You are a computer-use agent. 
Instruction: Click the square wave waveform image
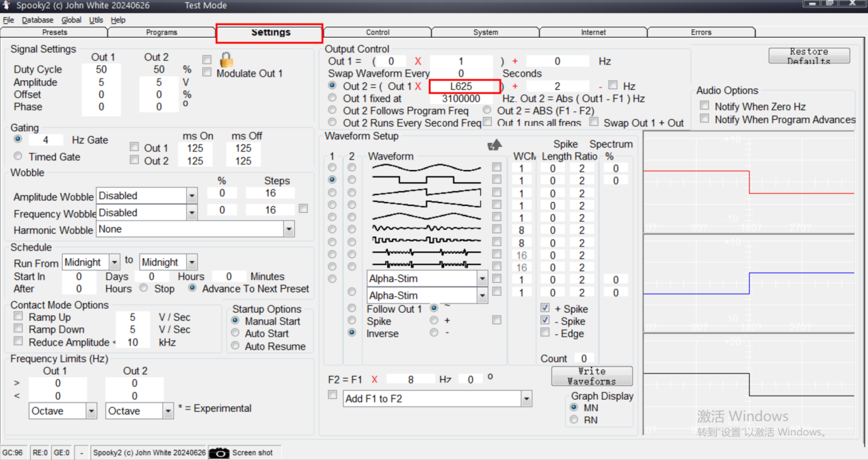tap(426, 180)
